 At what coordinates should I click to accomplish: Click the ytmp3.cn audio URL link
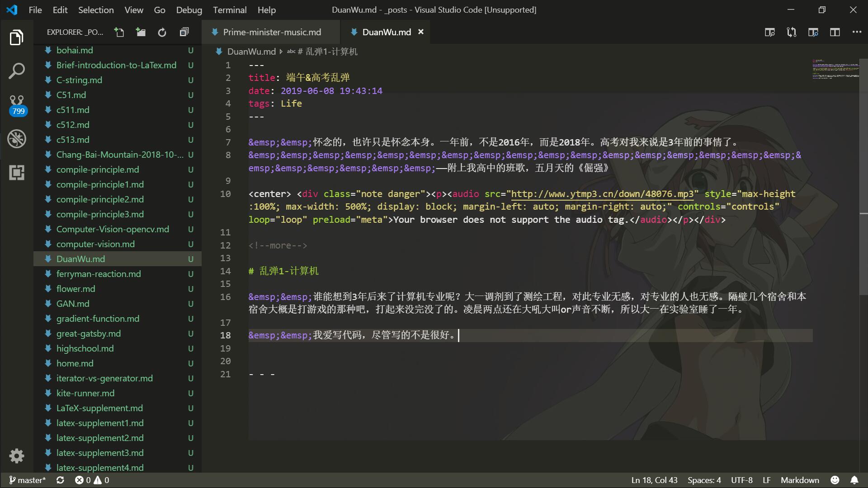tap(602, 194)
